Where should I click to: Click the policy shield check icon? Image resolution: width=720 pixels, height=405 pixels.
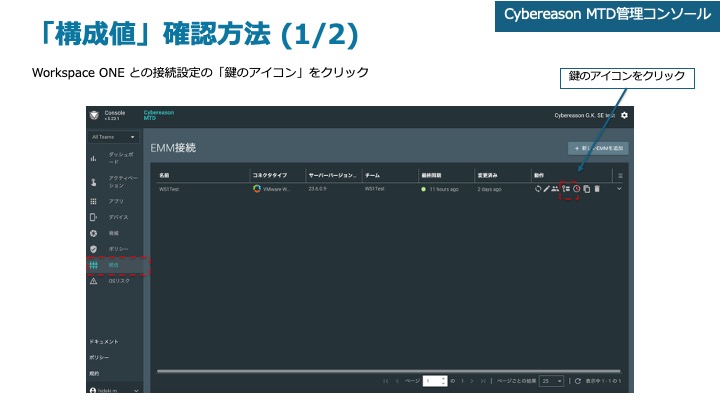click(x=93, y=249)
